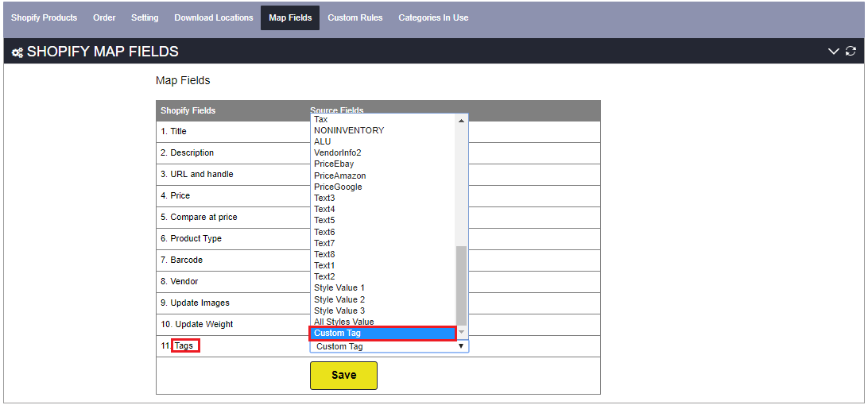This screenshot has height=405, width=868.
Task: Click the Shopify Fields column header
Action: coord(188,110)
